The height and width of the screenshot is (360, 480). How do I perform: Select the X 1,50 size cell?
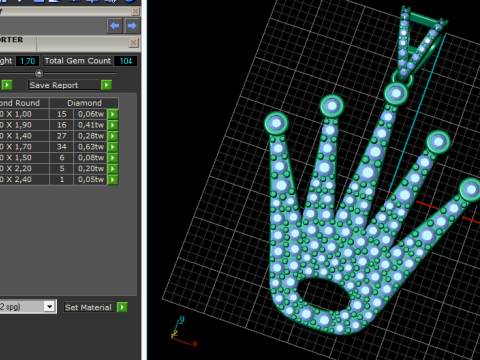(x=24, y=158)
